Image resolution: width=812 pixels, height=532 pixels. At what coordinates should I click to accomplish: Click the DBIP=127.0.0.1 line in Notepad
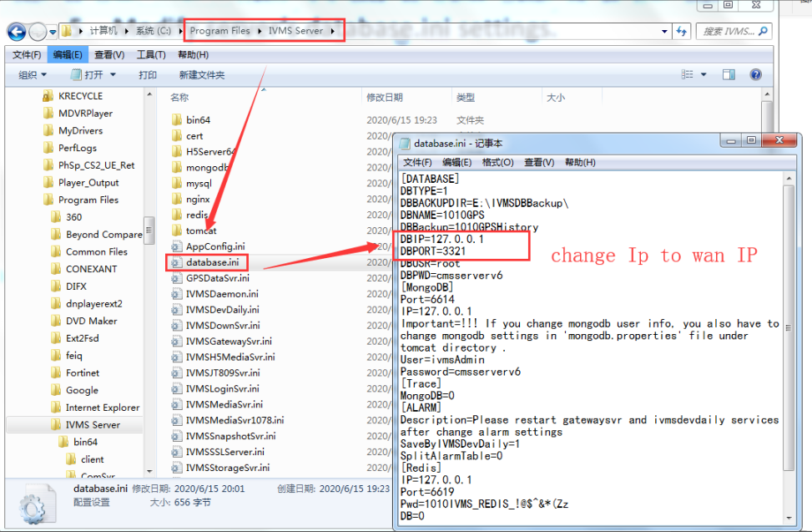tap(441, 239)
